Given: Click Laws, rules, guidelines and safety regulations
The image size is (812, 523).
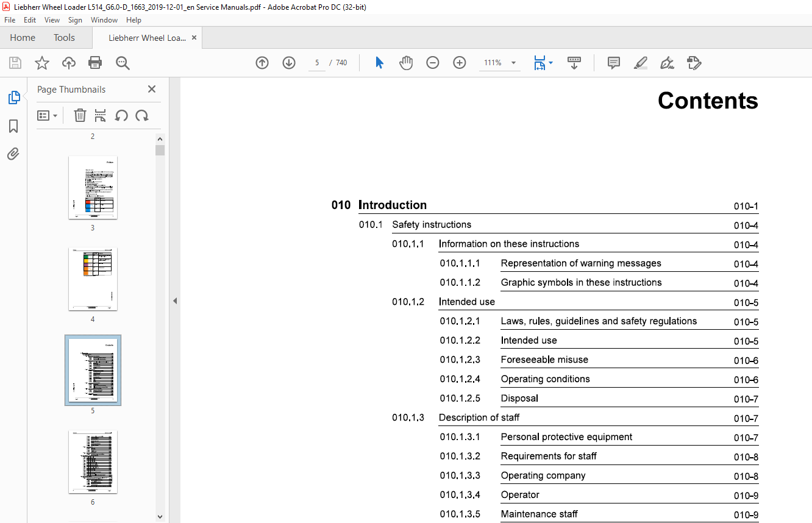Looking at the screenshot, I should (599, 321).
